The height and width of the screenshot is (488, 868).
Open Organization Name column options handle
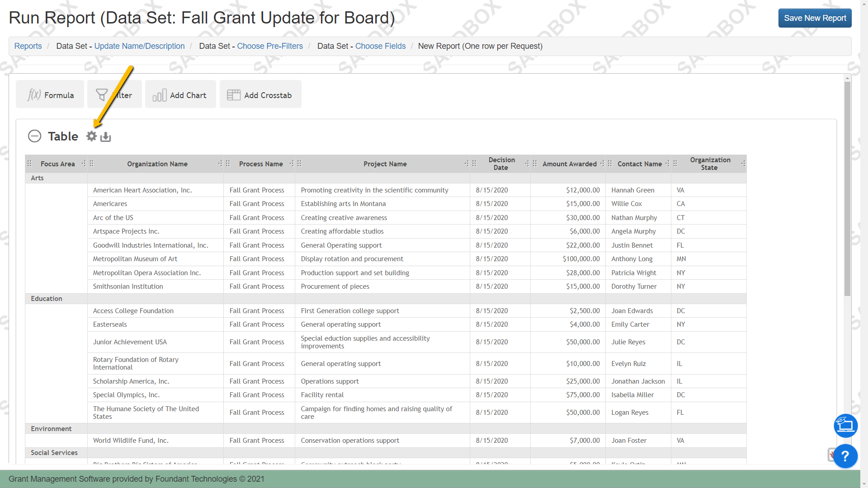click(220, 164)
